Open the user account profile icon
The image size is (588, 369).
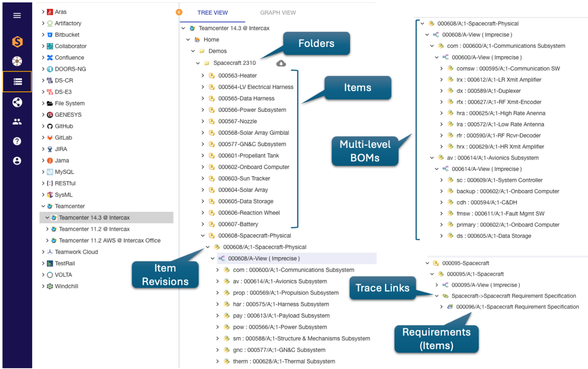pos(17,161)
